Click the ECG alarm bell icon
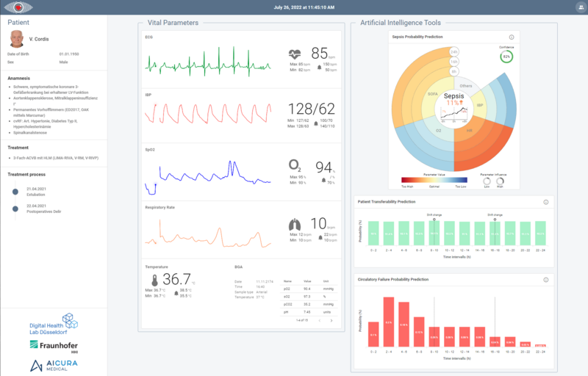This screenshot has height=376, width=588. [x=318, y=67]
